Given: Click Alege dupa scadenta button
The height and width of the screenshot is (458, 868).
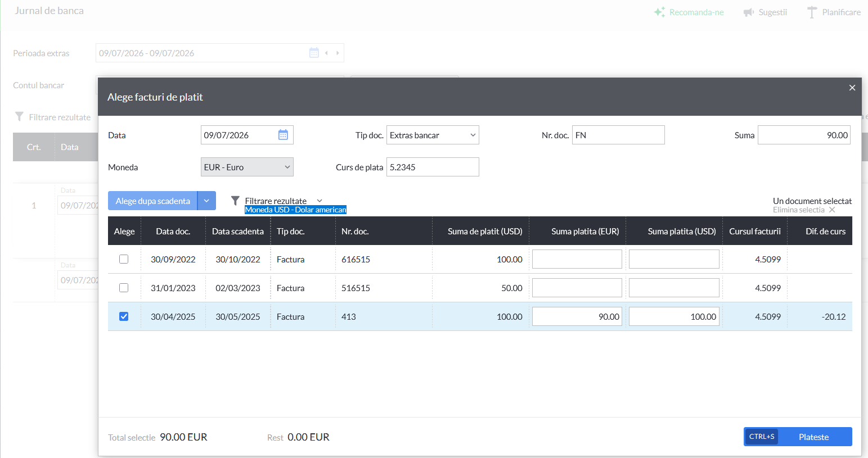Looking at the screenshot, I should pos(152,201).
